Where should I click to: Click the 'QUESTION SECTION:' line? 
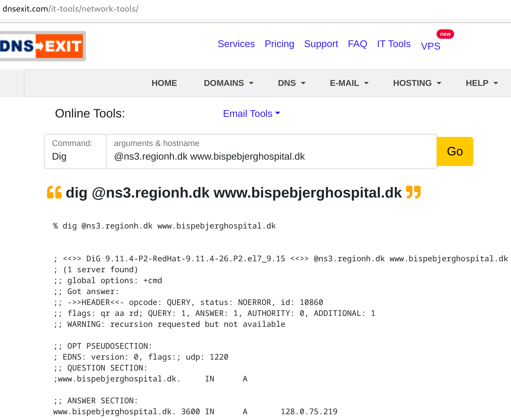click(100, 368)
